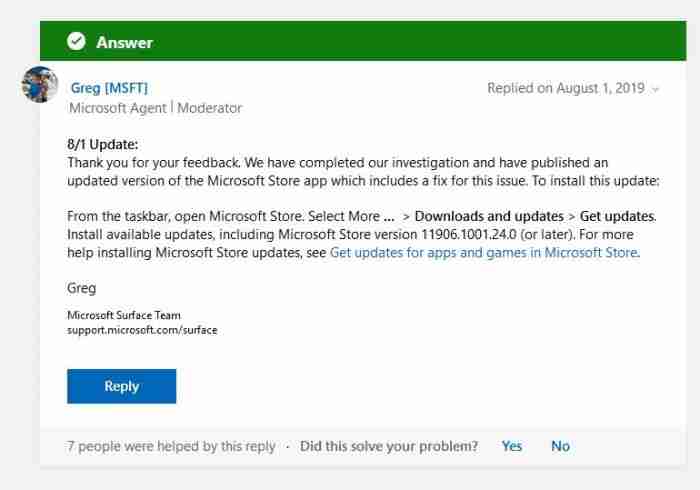Image resolution: width=700 pixels, height=490 pixels.
Task: Click the "Microsoft Agent" role label
Action: (x=114, y=107)
